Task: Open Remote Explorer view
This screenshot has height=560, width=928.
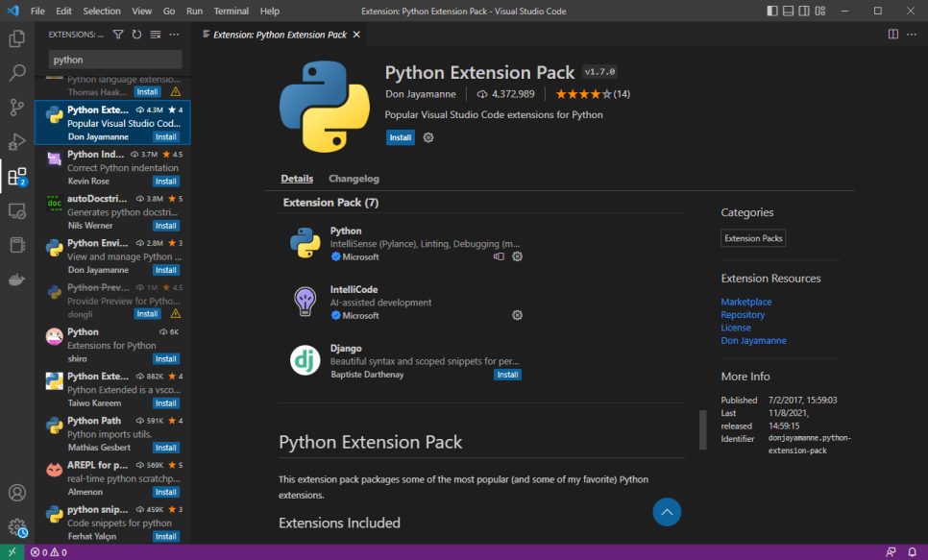Action: coord(16,210)
